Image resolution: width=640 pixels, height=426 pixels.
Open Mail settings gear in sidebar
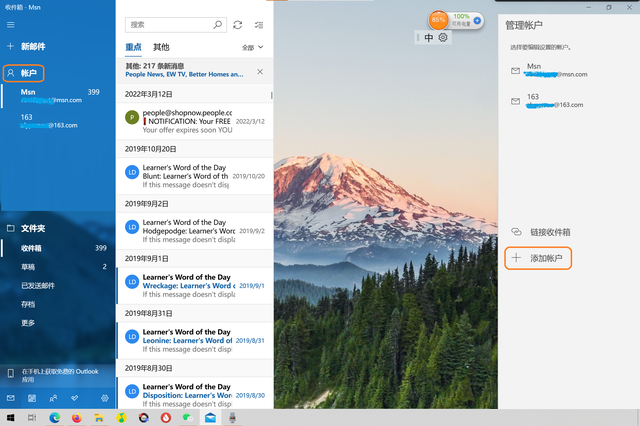(103, 398)
